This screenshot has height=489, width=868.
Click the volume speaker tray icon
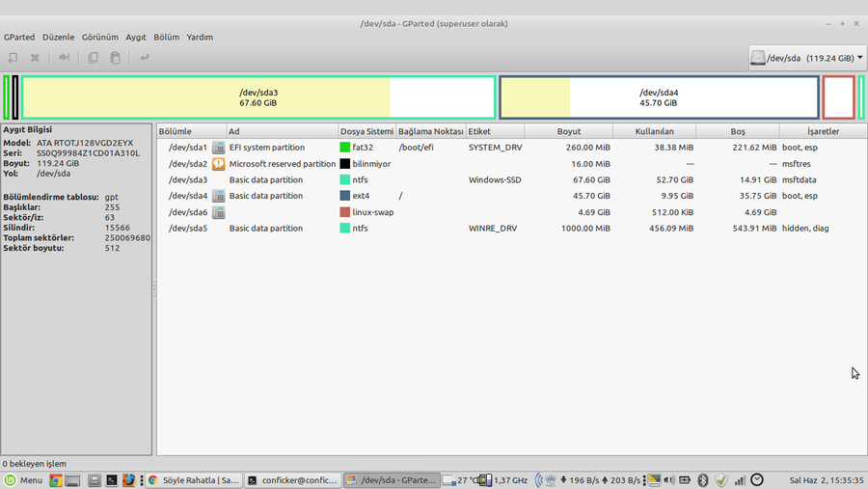click(x=669, y=480)
